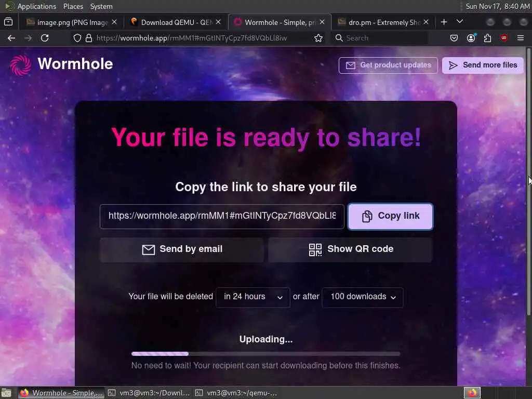
Task: Click the Get product updates button
Action: 388,65
